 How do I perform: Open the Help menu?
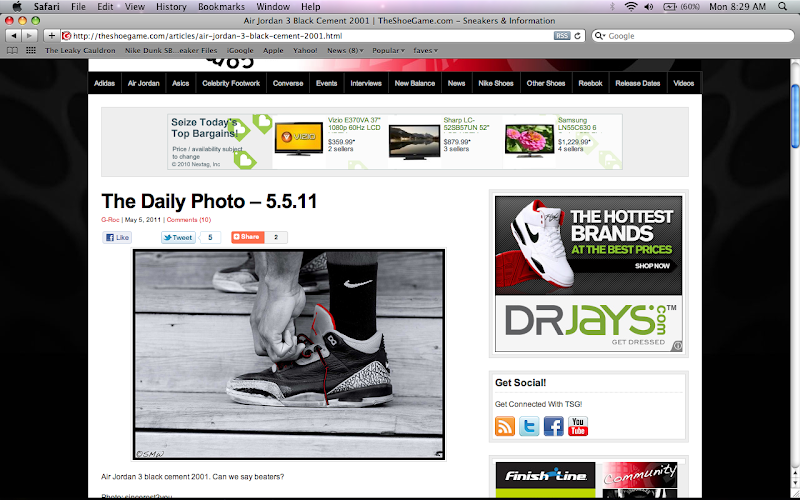pyautogui.click(x=310, y=7)
